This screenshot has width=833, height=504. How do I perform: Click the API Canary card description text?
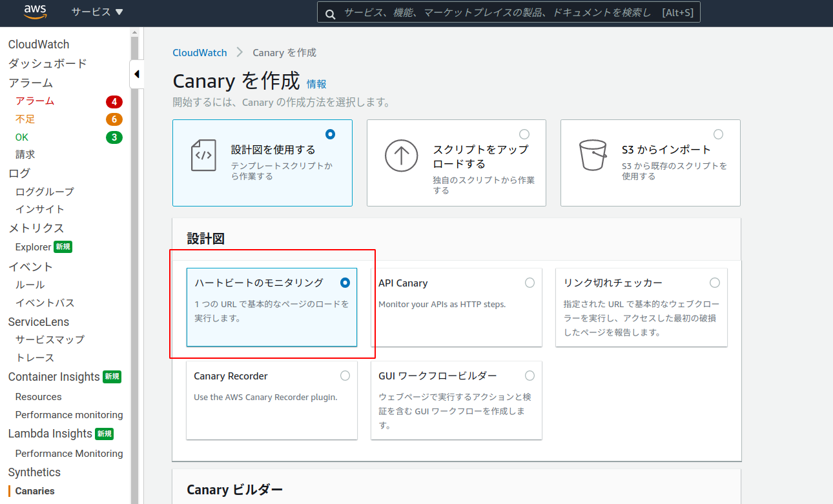(x=442, y=304)
